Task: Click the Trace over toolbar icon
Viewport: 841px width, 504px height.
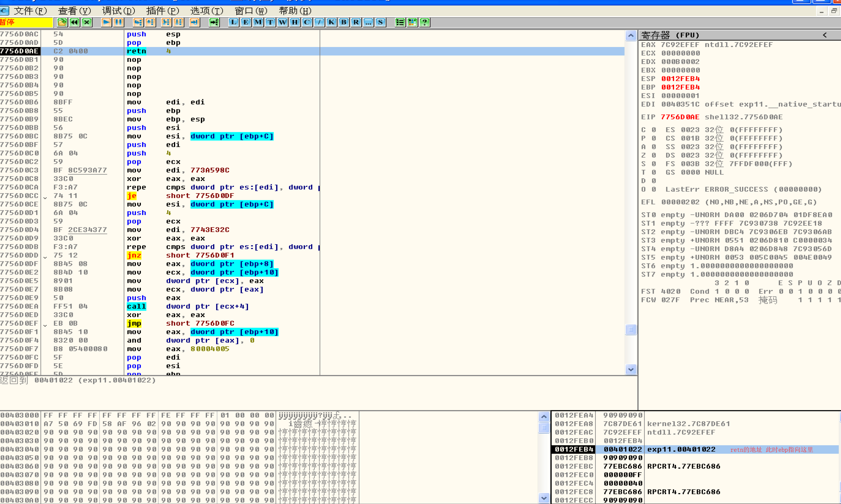Action: tap(178, 22)
